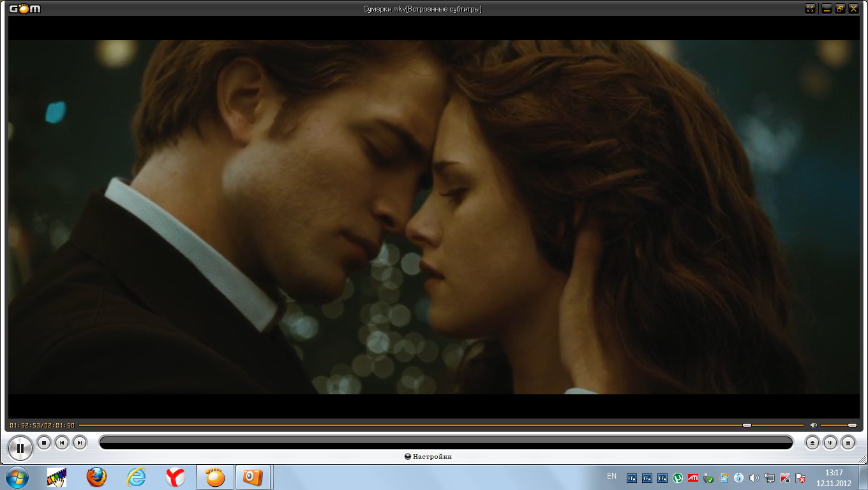The width and height of the screenshot is (868, 490).
Task: Skip to the next track
Action: pos(79,442)
